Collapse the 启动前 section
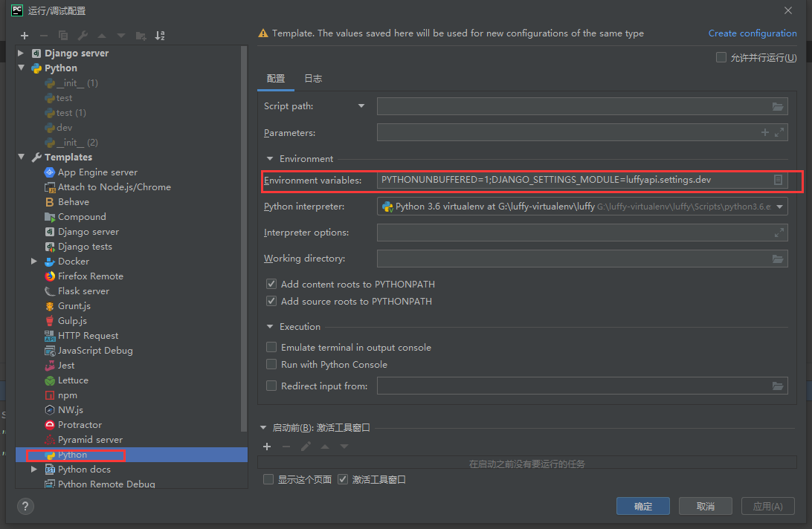812x529 pixels. 263,427
